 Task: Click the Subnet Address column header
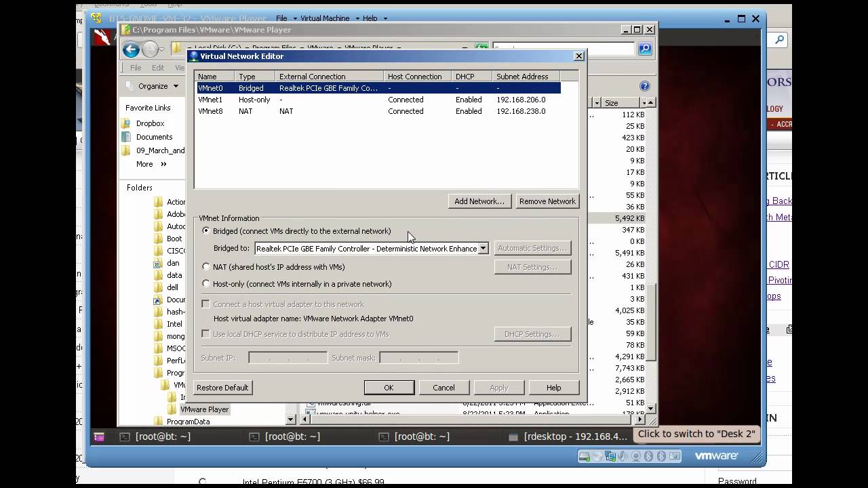tap(526, 77)
